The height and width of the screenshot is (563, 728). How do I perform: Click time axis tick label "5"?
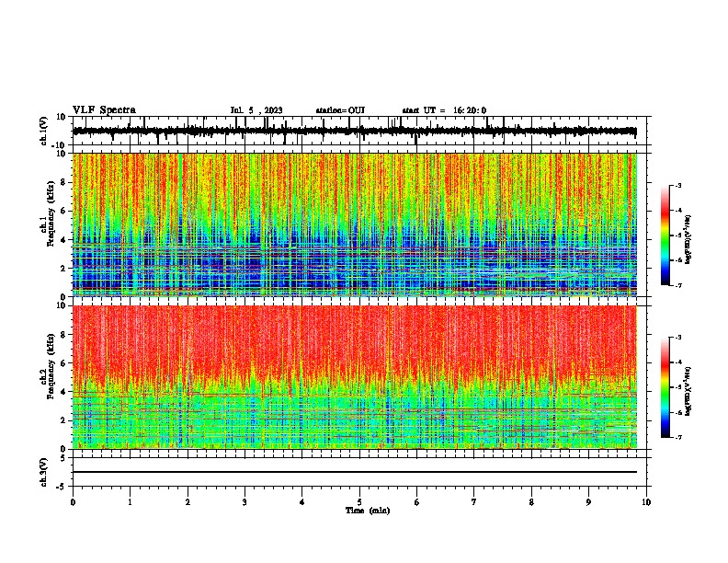coord(359,502)
